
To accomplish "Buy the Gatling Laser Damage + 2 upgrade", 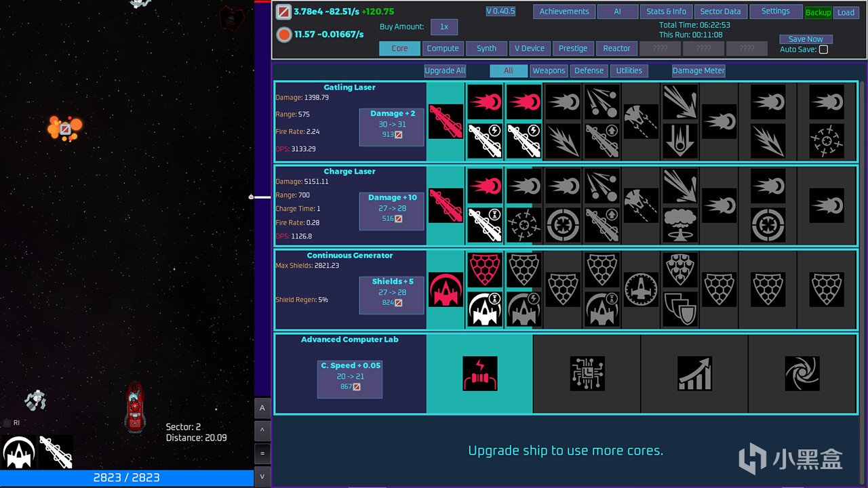I will [x=392, y=126].
